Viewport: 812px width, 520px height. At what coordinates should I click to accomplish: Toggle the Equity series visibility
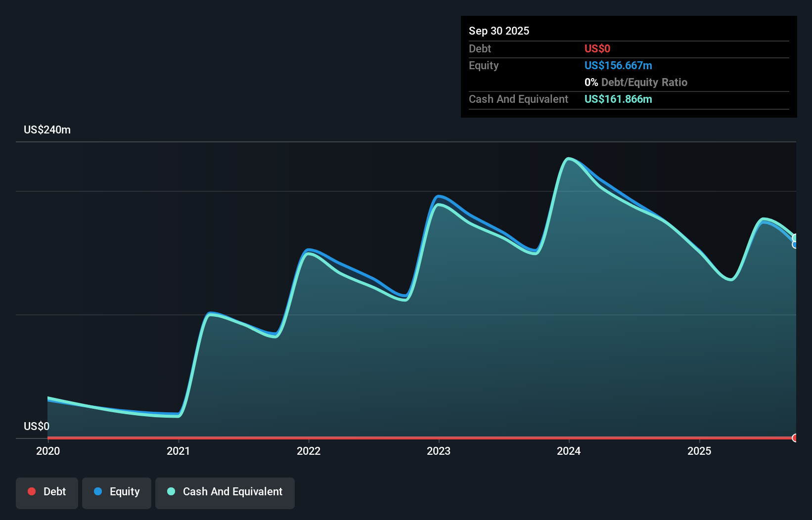(x=116, y=492)
